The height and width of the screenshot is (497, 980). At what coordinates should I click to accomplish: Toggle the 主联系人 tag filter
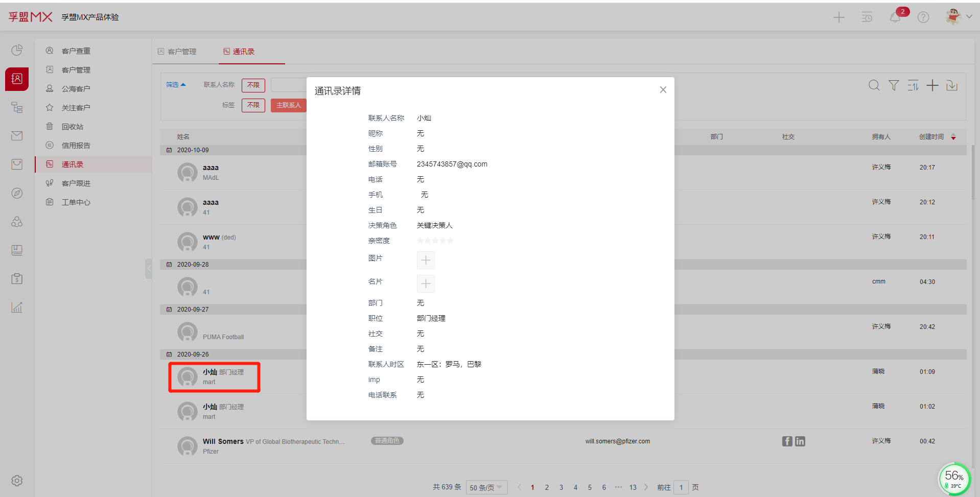[288, 105]
